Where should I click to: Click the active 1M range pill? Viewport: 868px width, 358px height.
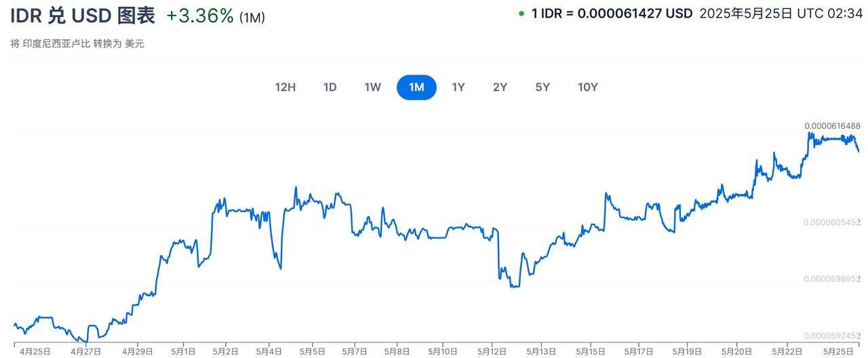pos(416,87)
